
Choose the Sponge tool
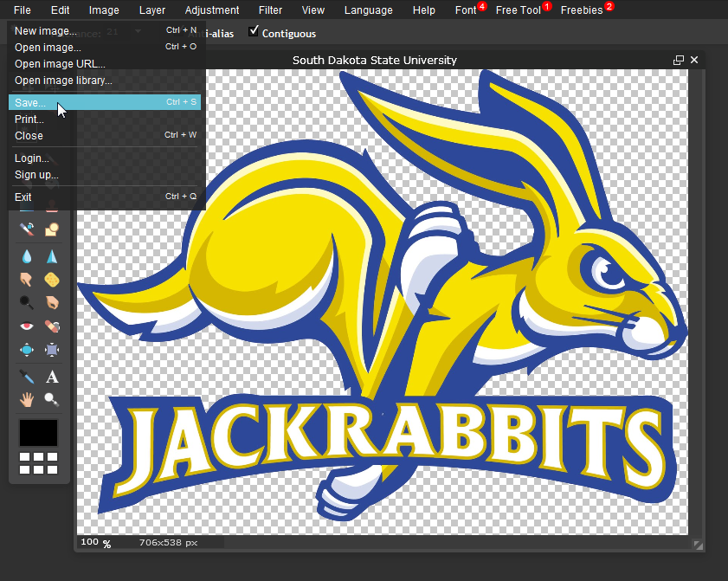(52, 280)
